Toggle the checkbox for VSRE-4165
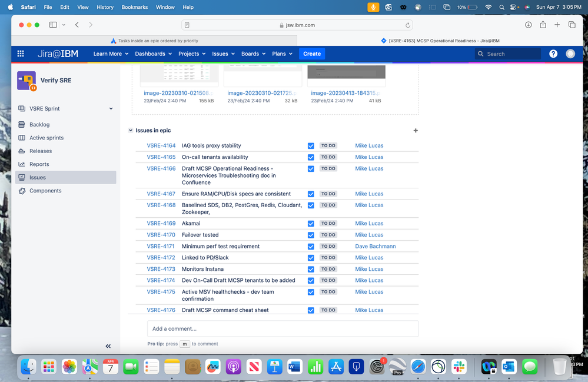Viewport: 588px width, 382px height. pos(311,157)
